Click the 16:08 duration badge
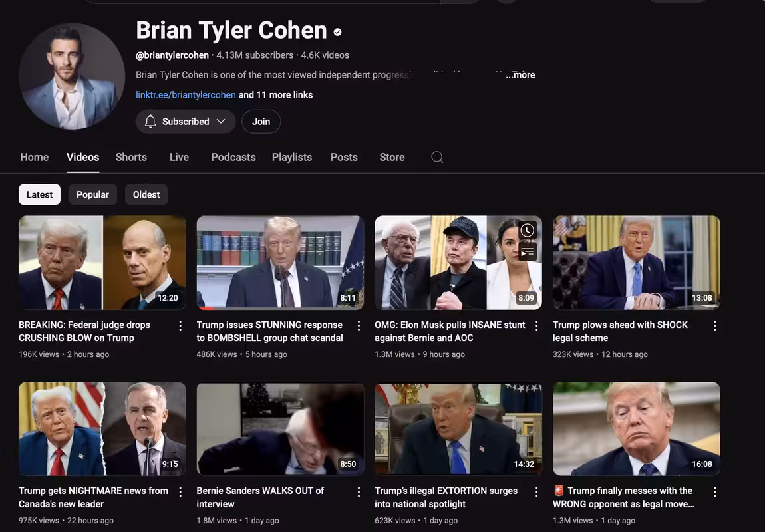The height and width of the screenshot is (532, 765). 702,464
